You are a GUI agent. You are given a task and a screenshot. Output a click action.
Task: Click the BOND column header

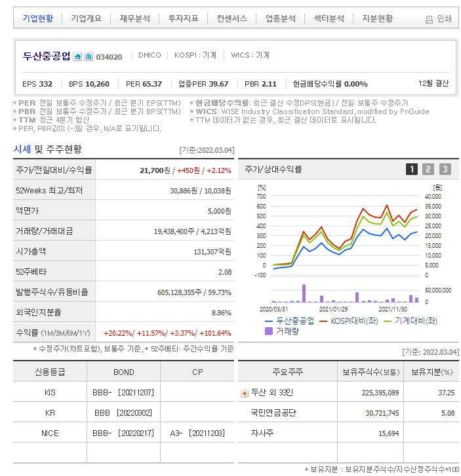click(123, 372)
